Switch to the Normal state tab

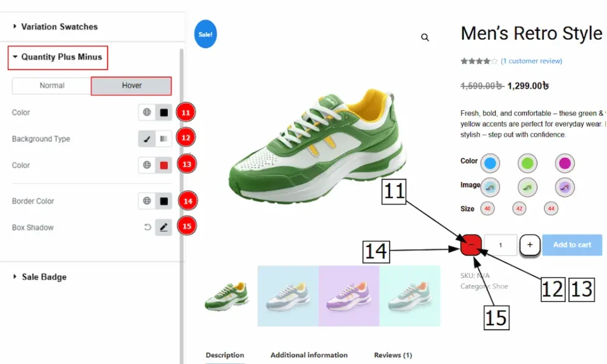[x=52, y=85]
